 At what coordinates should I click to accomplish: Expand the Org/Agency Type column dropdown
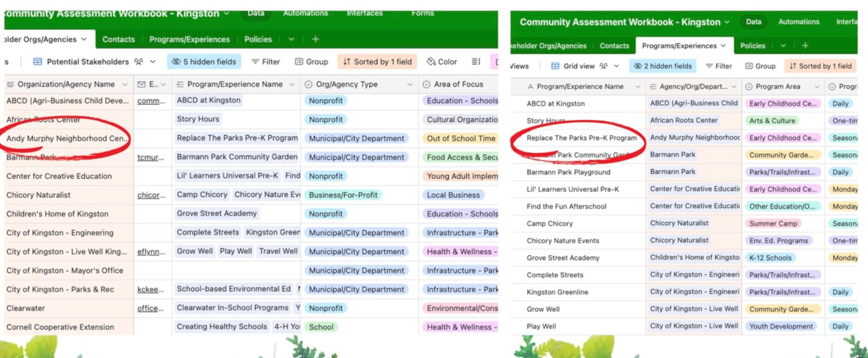pos(410,84)
